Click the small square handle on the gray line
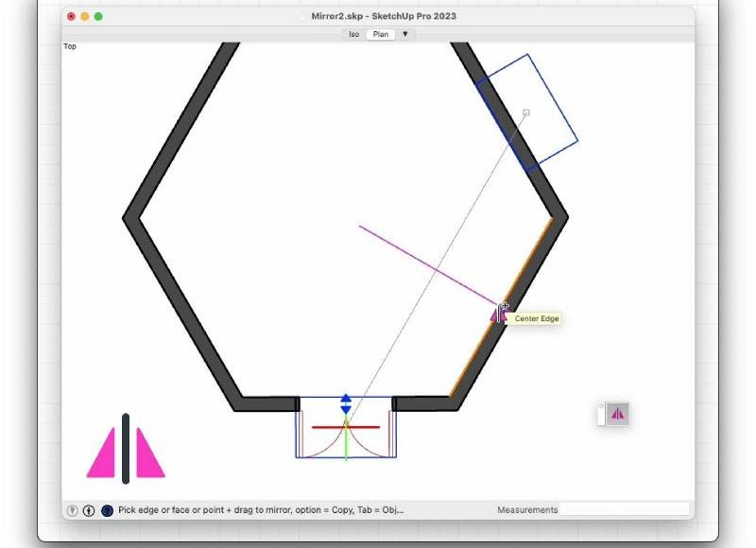Image resolution: width=756 pixels, height=548 pixels. pyautogui.click(x=526, y=112)
